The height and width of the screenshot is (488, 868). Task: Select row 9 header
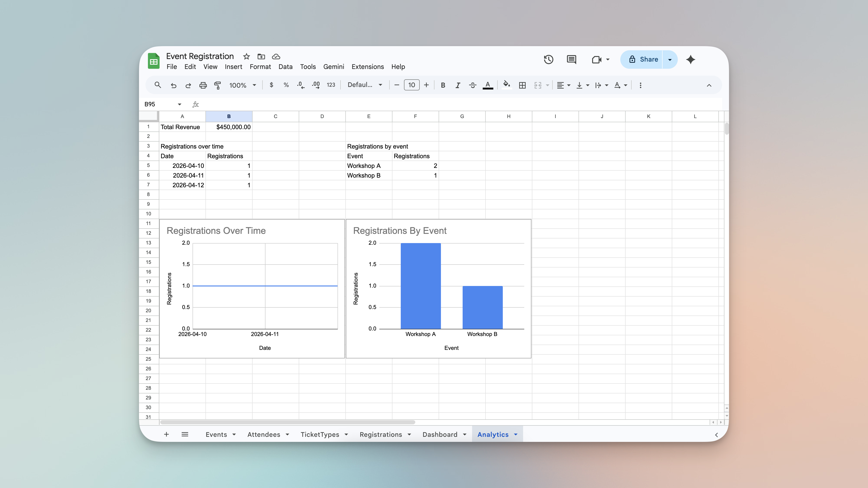pyautogui.click(x=148, y=204)
